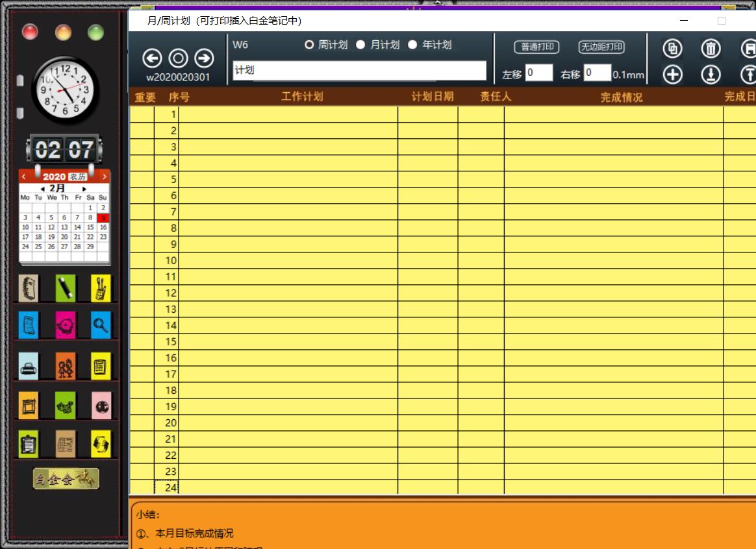
Task: Select the 周计划 radio button
Action: (309, 45)
